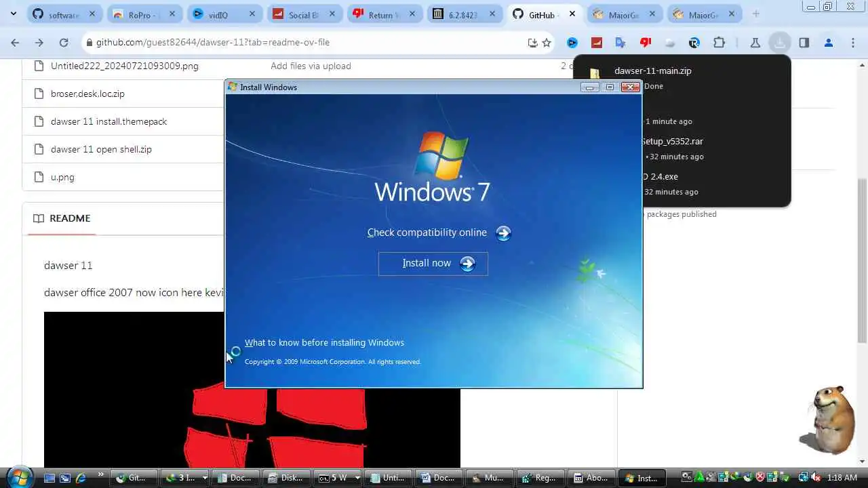The image size is (868, 488).
Task: Switch to the first MajorGeeks tab
Action: [625, 14]
